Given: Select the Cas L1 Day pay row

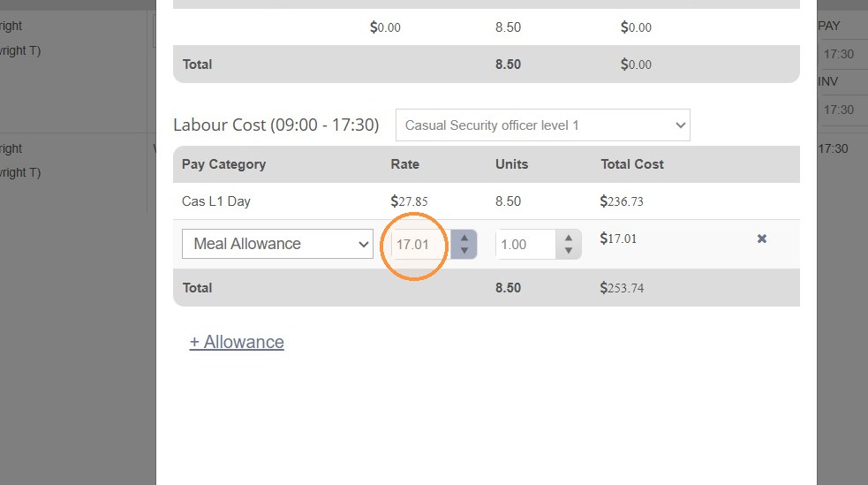Looking at the screenshot, I should click(486, 201).
